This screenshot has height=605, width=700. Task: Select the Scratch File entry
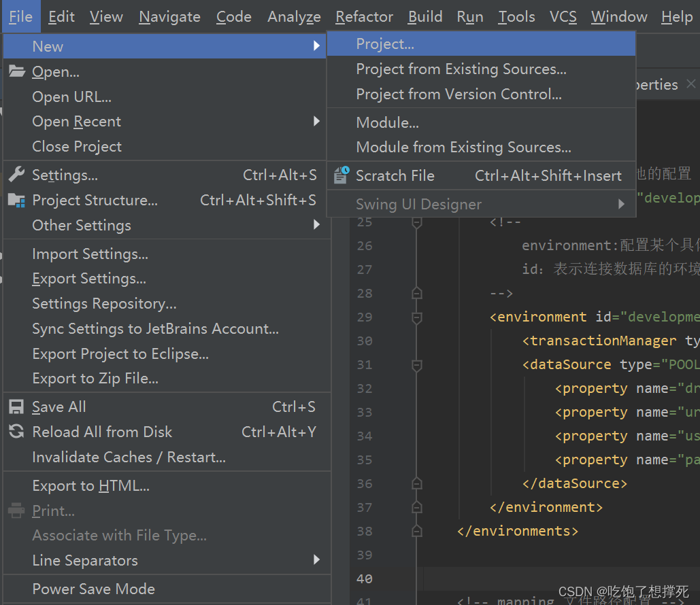481,175
